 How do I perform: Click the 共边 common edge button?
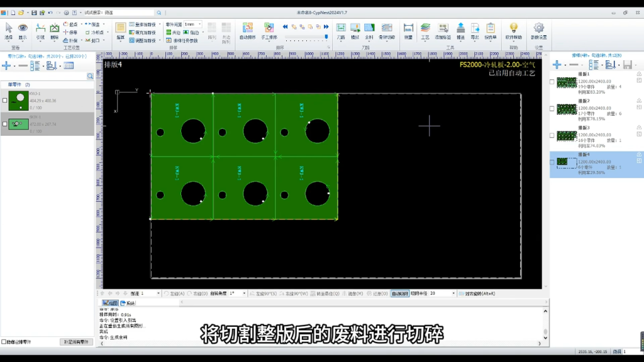[x=174, y=33]
